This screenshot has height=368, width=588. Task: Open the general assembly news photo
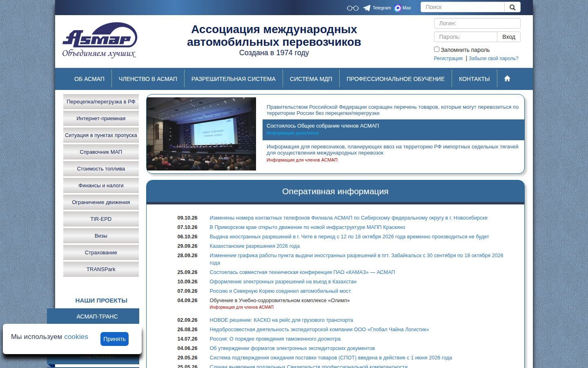pos(201,134)
